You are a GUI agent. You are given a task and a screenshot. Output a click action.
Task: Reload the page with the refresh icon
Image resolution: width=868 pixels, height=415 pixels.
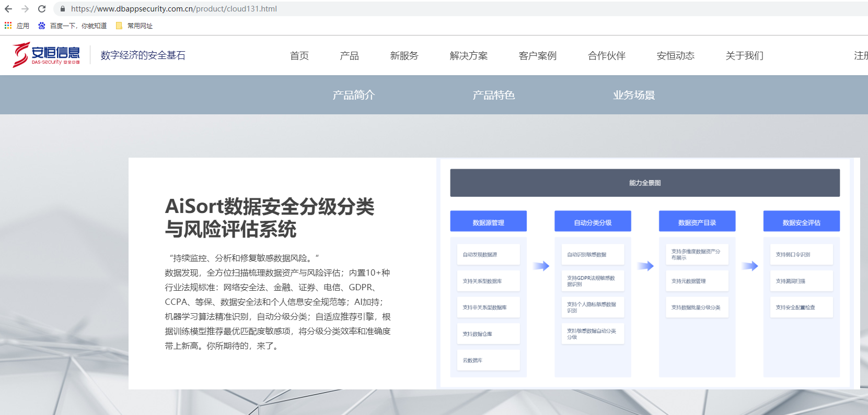point(42,9)
